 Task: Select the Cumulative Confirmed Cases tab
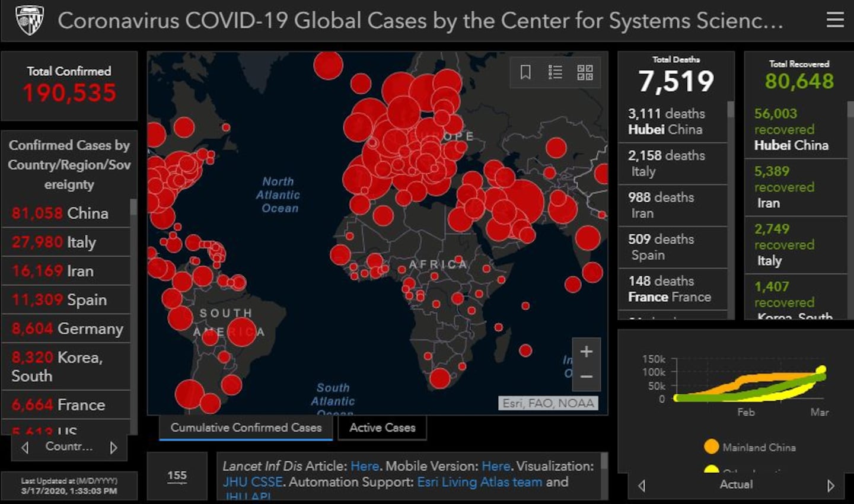[246, 428]
